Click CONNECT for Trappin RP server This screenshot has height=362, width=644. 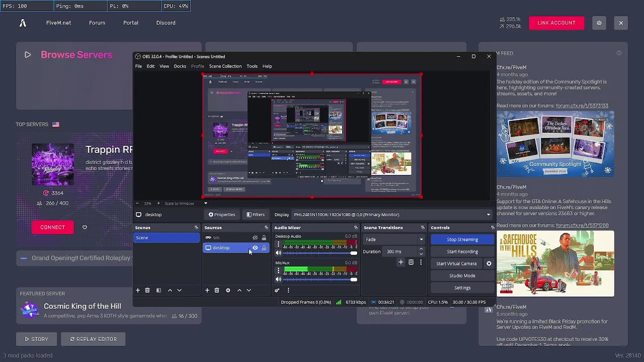click(53, 227)
